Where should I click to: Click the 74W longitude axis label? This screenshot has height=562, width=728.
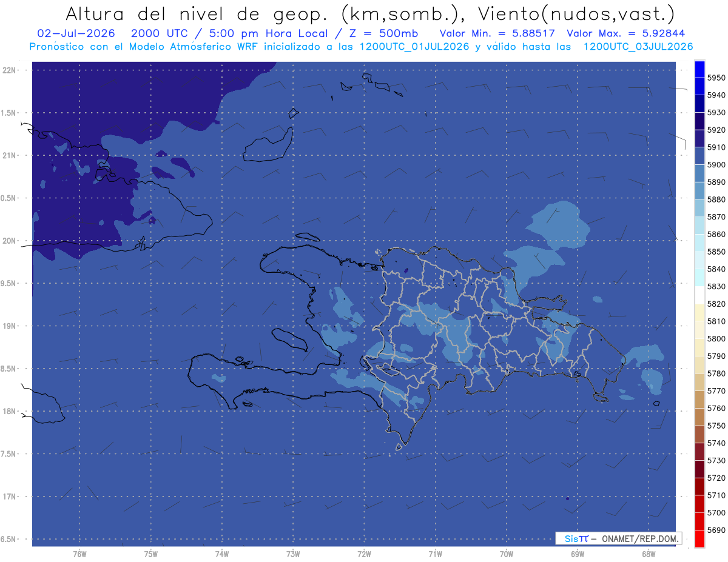pos(222,554)
